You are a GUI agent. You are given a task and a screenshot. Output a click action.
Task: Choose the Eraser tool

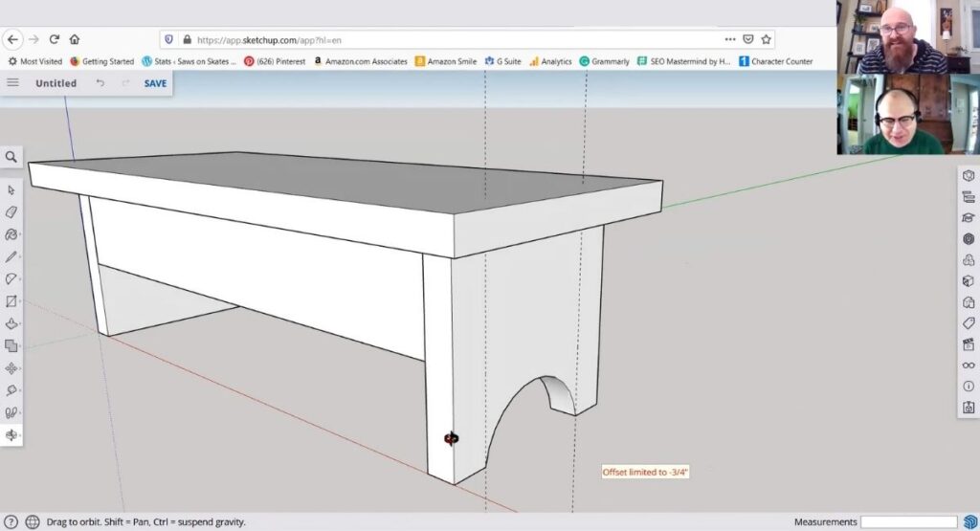click(11, 211)
